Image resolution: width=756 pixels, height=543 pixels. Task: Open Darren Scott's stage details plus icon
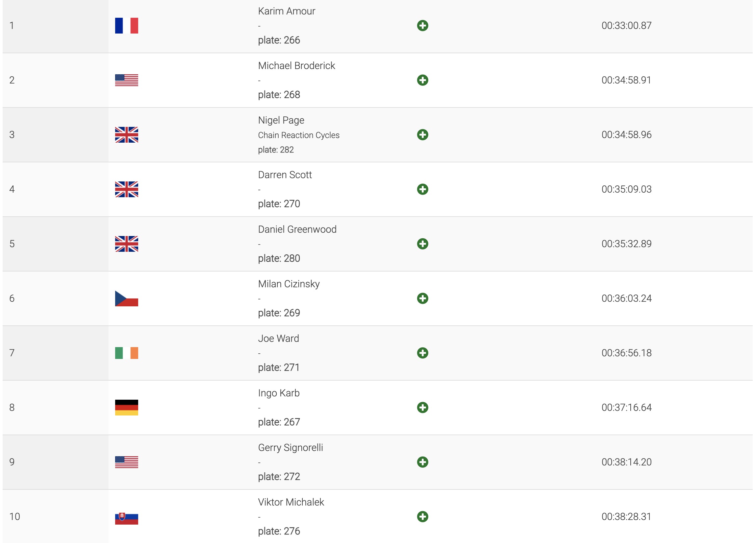point(422,189)
